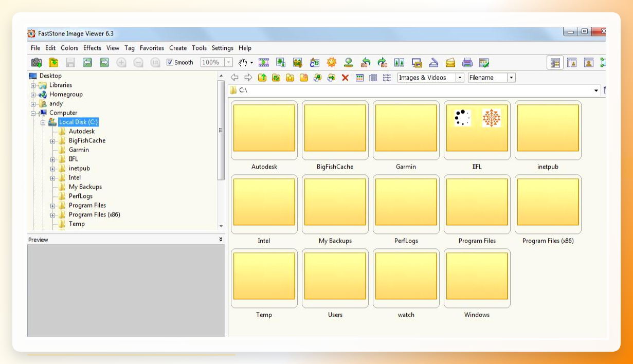The width and height of the screenshot is (633, 364).
Task: Click the printer icon
Action: (467, 63)
